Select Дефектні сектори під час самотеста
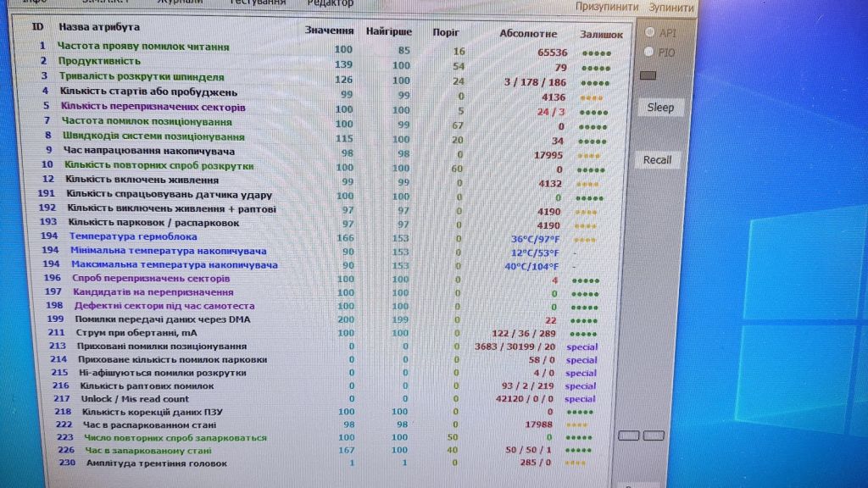The width and height of the screenshot is (868, 488). 164,305
